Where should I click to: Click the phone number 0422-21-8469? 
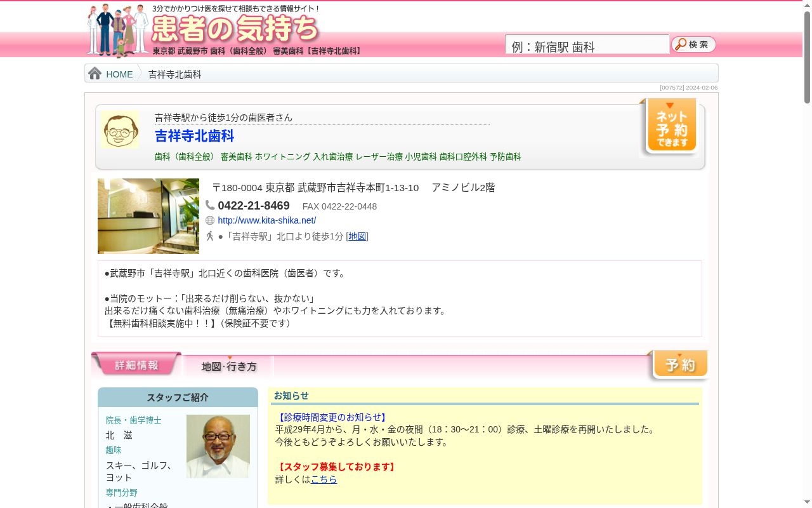tap(254, 206)
